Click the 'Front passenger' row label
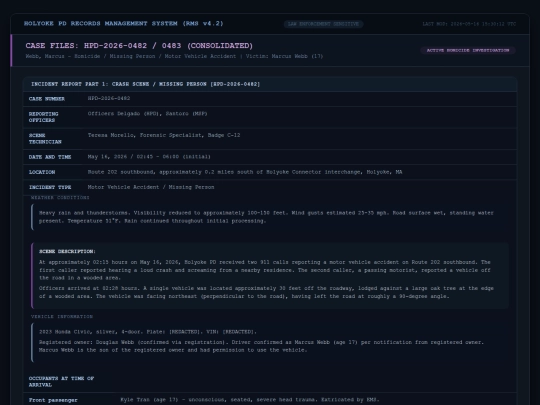 (x=53, y=400)
